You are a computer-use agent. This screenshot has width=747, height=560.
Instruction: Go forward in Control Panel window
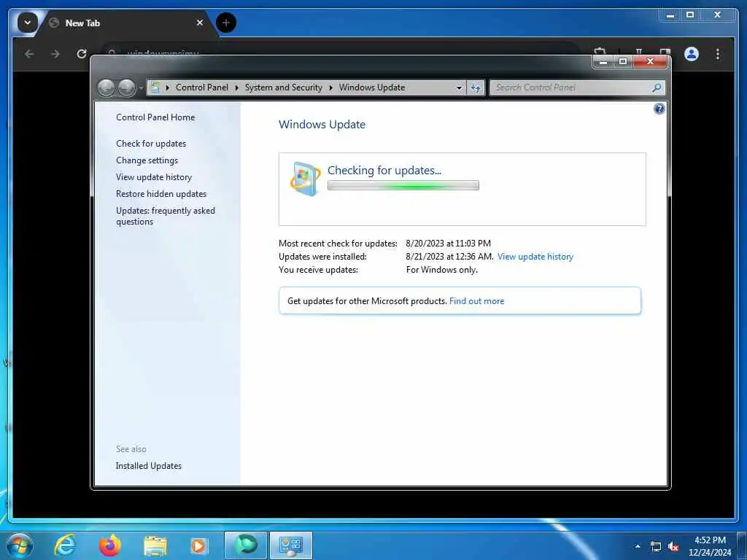pos(126,87)
